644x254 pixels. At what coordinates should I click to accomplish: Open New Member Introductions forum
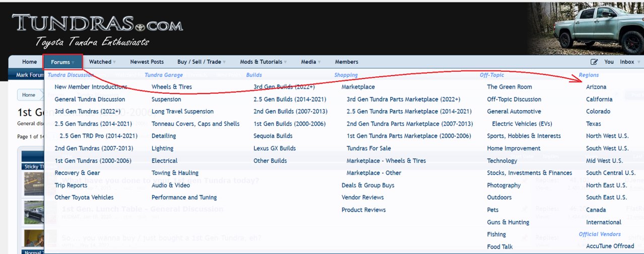tap(91, 87)
